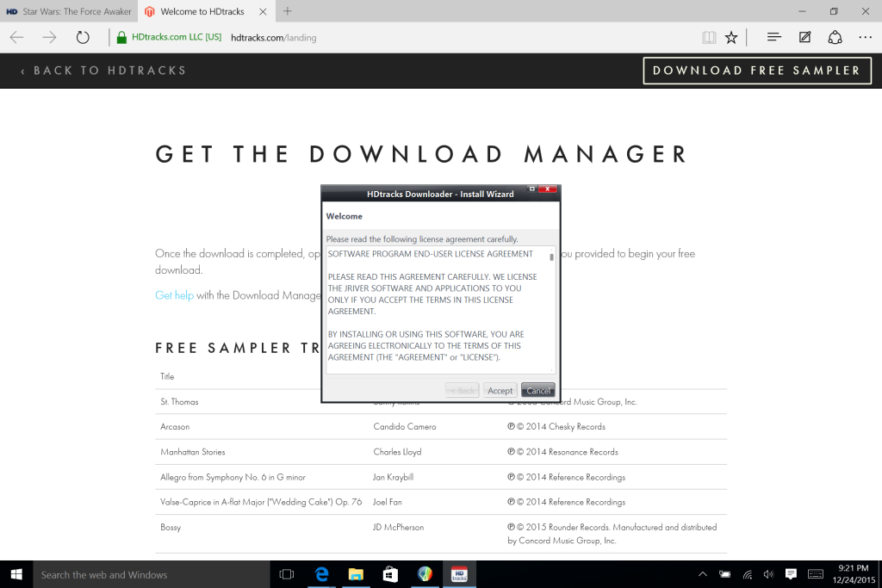Click the Get help link
882x588 pixels.
(174, 295)
